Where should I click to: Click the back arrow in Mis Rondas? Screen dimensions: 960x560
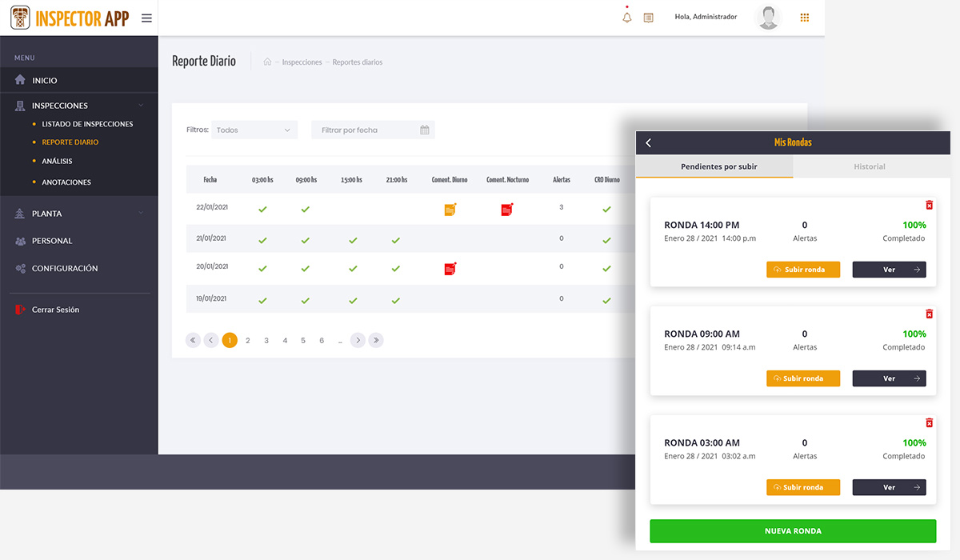tap(649, 142)
